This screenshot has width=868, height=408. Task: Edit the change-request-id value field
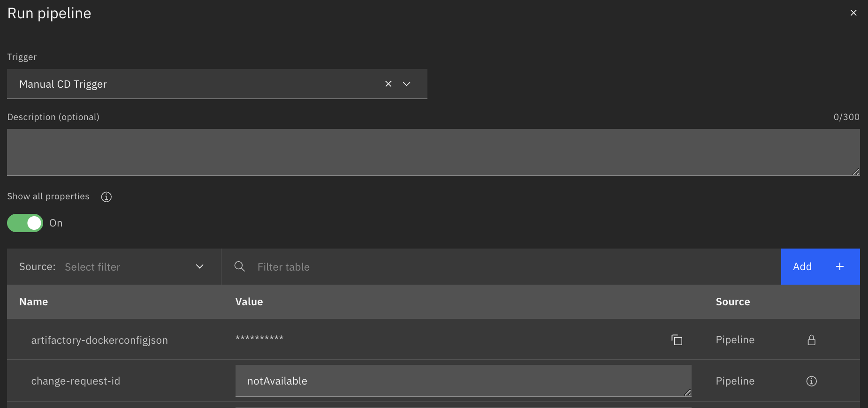tap(463, 381)
